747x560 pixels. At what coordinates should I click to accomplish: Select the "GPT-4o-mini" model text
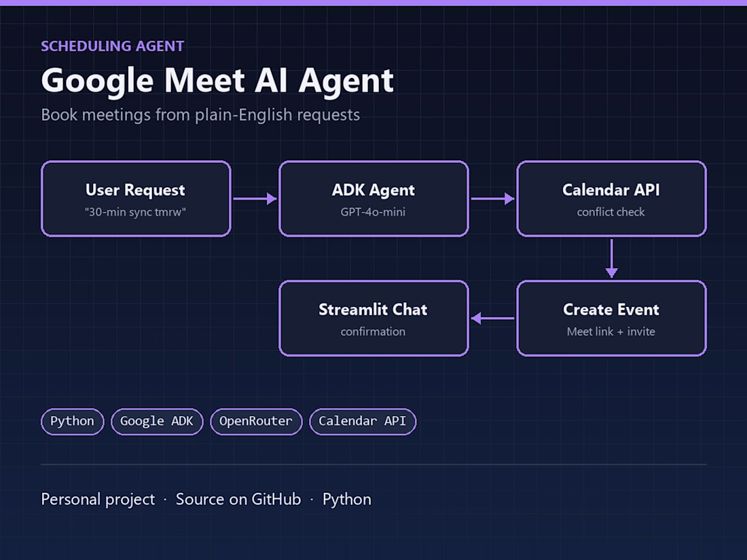373,212
